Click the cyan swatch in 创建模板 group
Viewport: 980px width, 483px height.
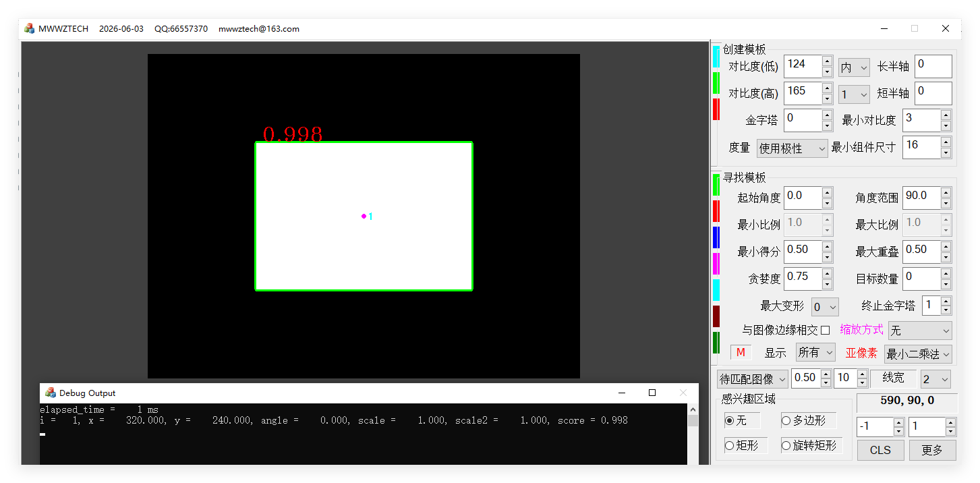point(716,56)
